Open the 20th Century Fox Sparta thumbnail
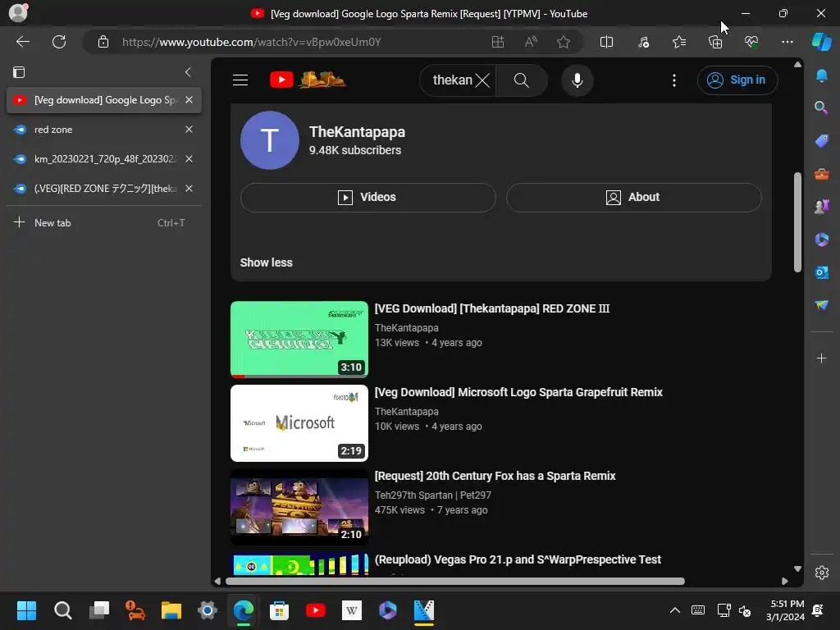The width and height of the screenshot is (840, 630). point(299,507)
